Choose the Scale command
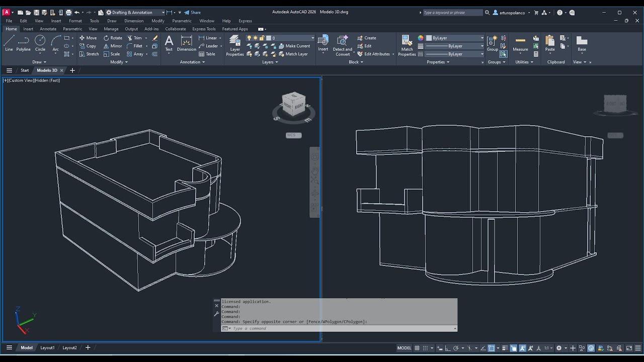Viewport: 644px width, 362px height. pos(112,54)
